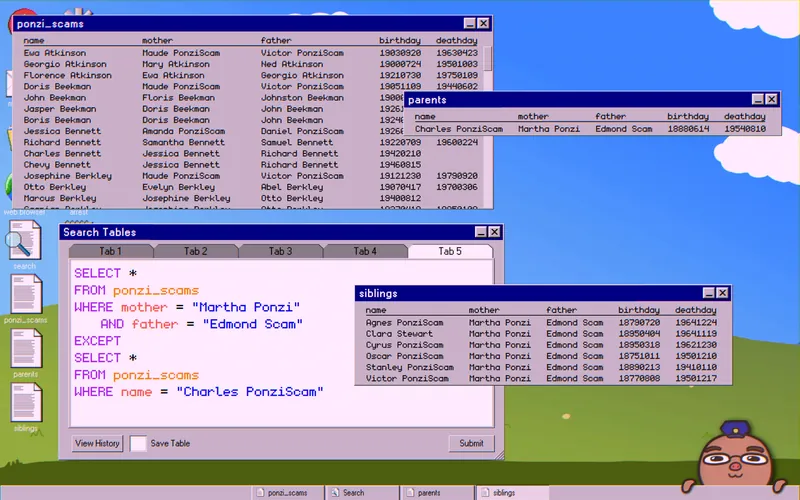Close the parents window
Image resolution: width=800 pixels, height=500 pixels.
click(771, 99)
